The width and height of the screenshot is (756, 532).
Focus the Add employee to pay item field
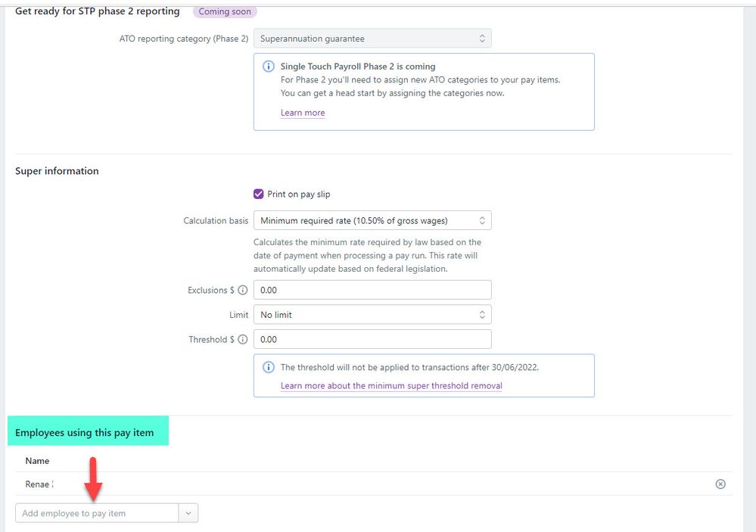click(97, 513)
